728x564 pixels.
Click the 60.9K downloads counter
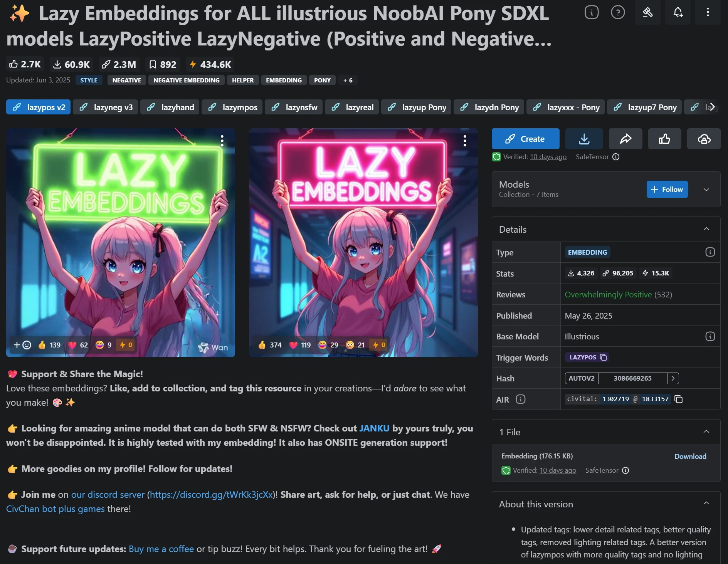72,64
